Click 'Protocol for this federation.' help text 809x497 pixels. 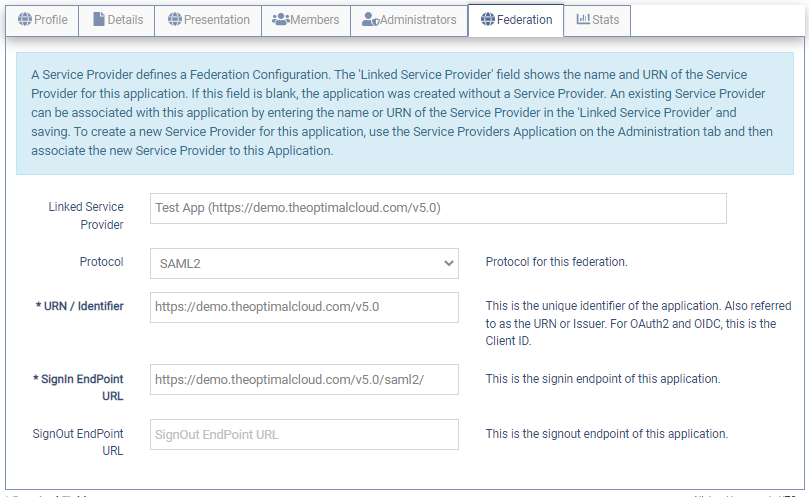[x=556, y=262]
